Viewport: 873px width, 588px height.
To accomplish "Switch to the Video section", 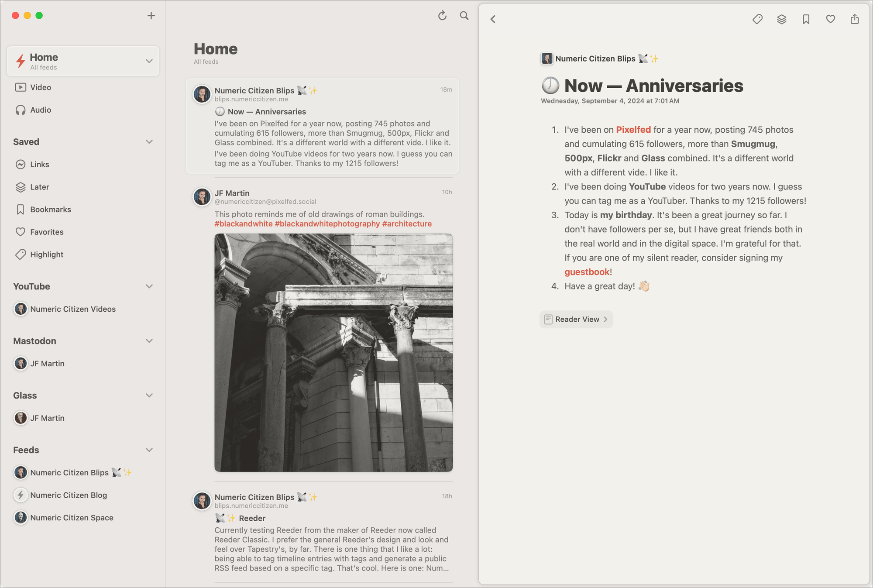I will (x=40, y=87).
